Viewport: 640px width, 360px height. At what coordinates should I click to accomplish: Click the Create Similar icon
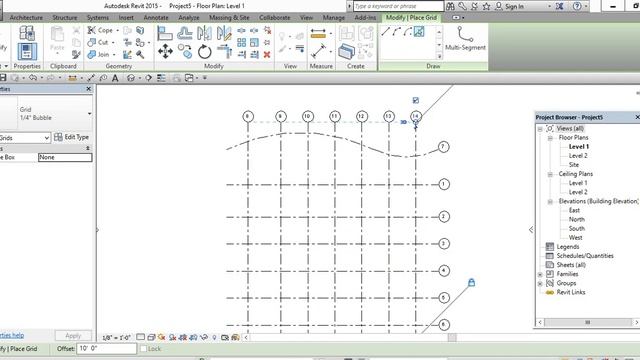click(346, 52)
